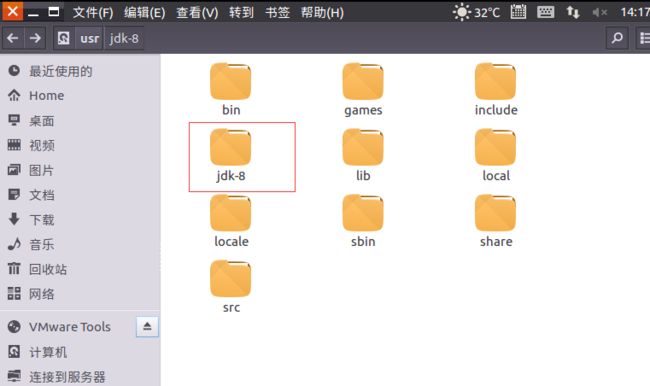Open the 转到 menu
650x386 pixels.
[241, 12]
